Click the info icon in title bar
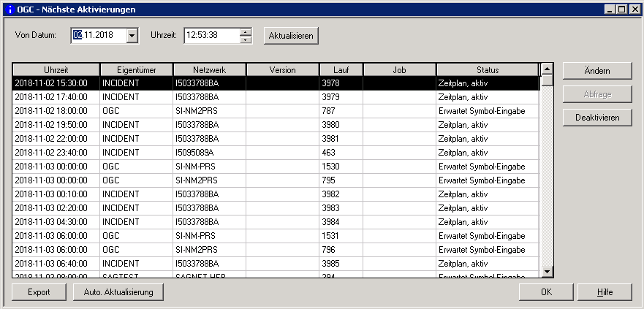 point(9,9)
